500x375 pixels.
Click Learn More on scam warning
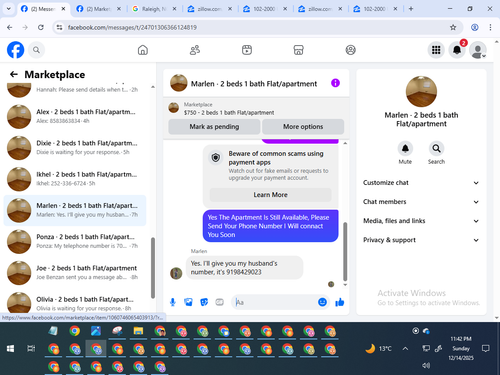(x=270, y=195)
